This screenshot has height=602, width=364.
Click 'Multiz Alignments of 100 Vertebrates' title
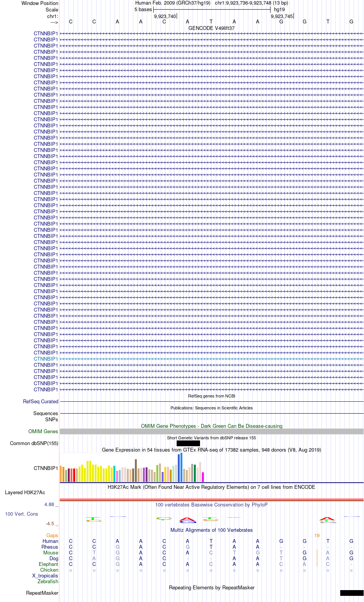coord(212,530)
